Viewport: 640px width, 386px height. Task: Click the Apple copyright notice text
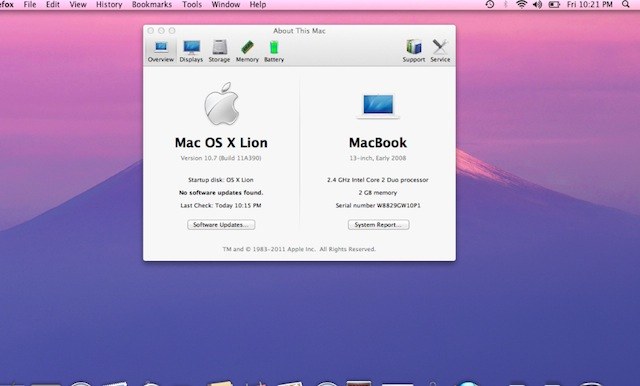pyautogui.click(x=299, y=249)
